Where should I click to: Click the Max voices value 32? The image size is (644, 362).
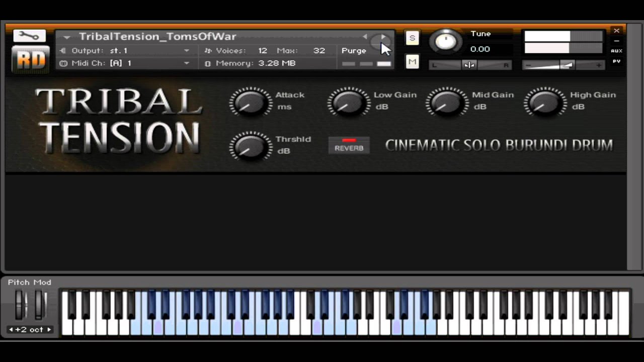[x=318, y=51]
